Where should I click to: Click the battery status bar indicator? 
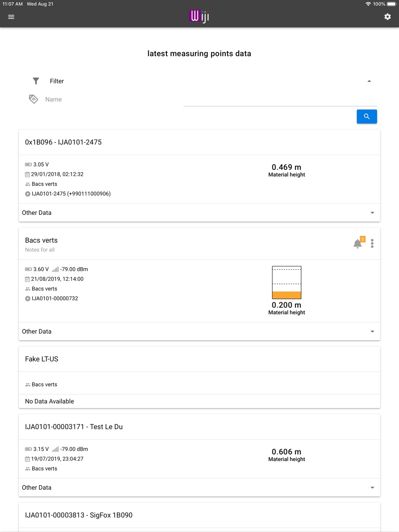tap(392, 4)
